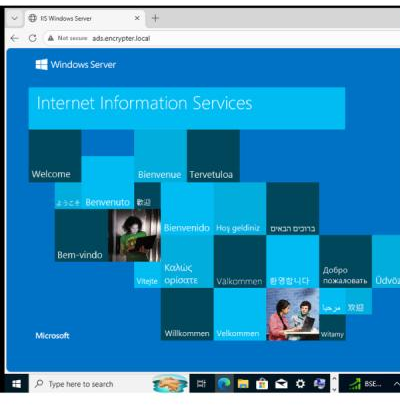400x420 pixels.
Task: Click the Microsoft logo text
Action: pyautogui.click(x=52, y=335)
